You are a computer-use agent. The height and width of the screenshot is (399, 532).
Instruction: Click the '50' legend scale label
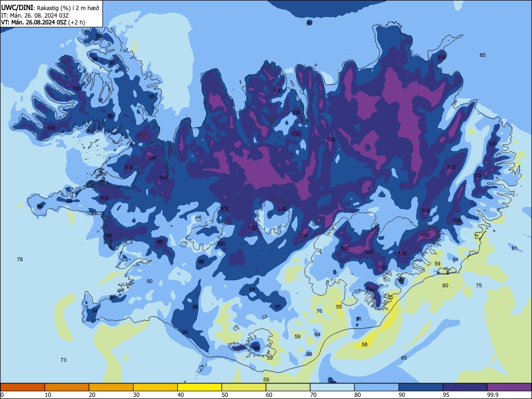225,395
